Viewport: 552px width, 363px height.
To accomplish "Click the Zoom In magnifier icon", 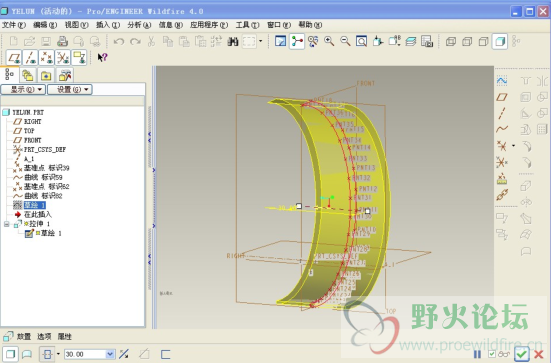I will pos(329,41).
